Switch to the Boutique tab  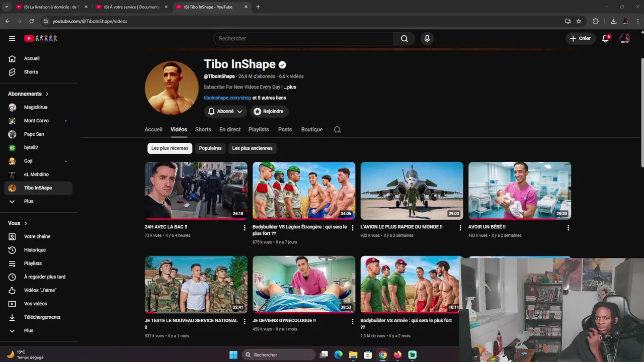click(312, 129)
